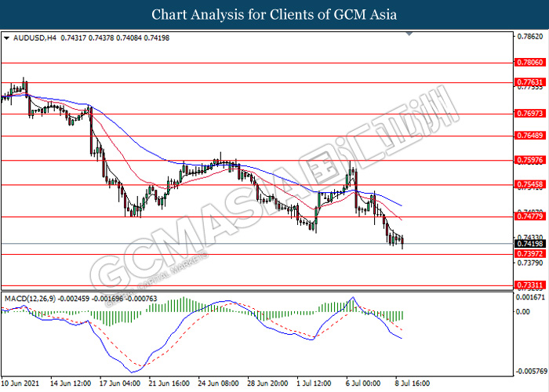Click the MACD 0.00 zero level value
Screen dimensions: 549x392
[x=523, y=311]
